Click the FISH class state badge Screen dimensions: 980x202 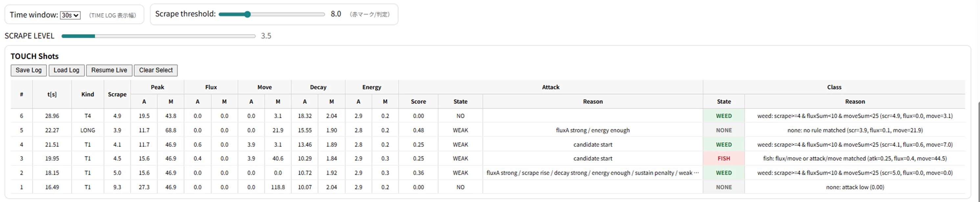pyautogui.click(x=724, y=158)
